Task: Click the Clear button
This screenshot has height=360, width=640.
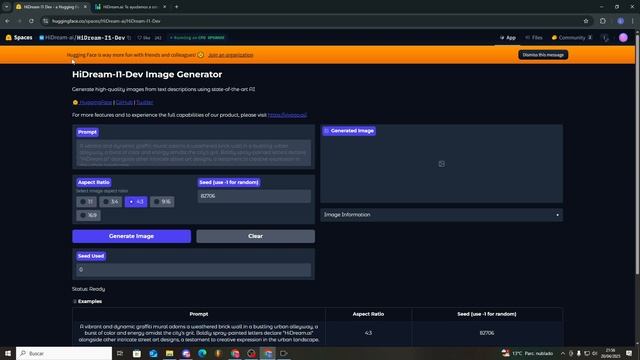Action: (x=256, y=236)
